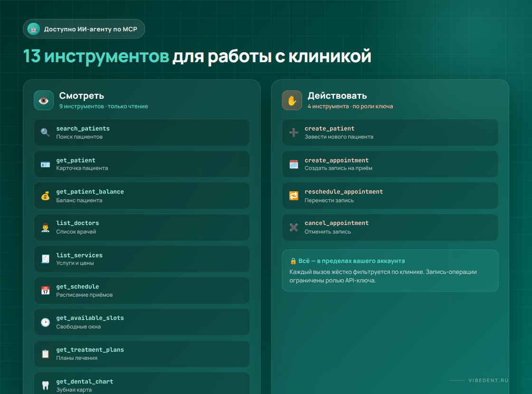The width and height of the screenshot is (532, 394).
Task: Click the magnifier icon for search_patients
Action: pos(45,132)
